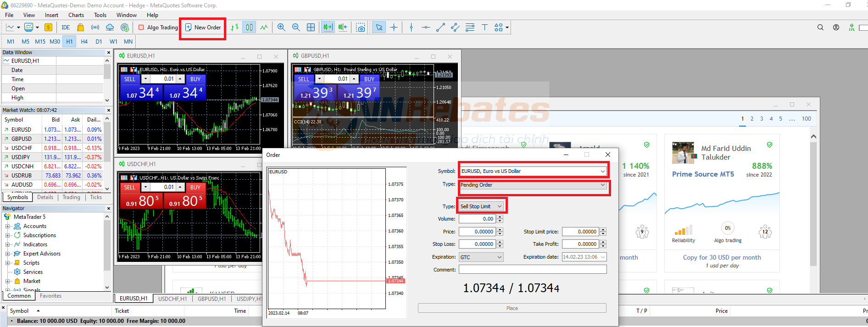
Task: Click the copy-to-all-charts icon next to VPS
Action: (125, 28)
